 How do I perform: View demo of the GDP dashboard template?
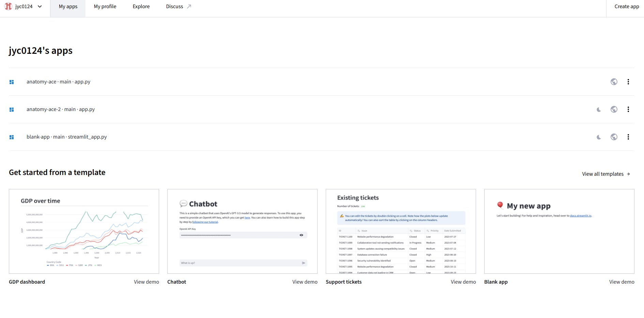(147, 282)
